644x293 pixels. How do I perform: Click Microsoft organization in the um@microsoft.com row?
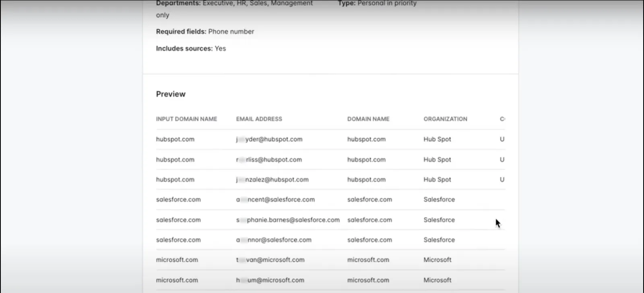(438, 280)
